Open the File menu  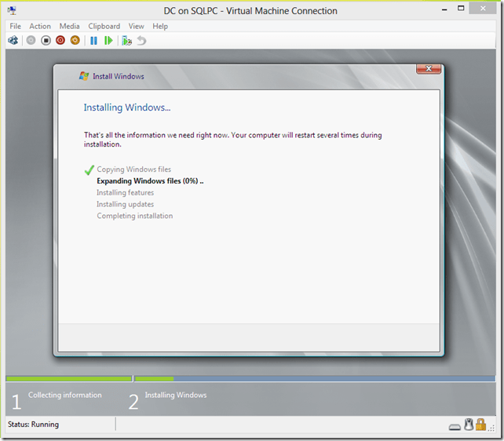pyautogui.click(x=16, y=26)
